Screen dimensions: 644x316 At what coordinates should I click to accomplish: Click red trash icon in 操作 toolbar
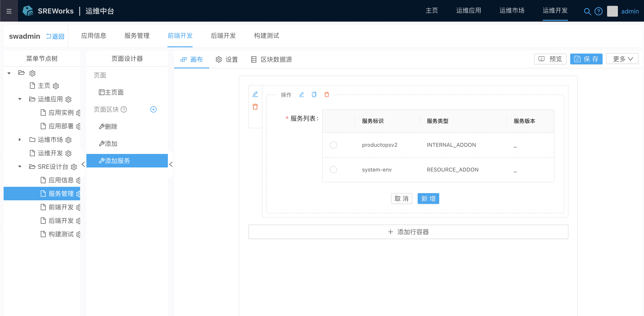[327, 95]
